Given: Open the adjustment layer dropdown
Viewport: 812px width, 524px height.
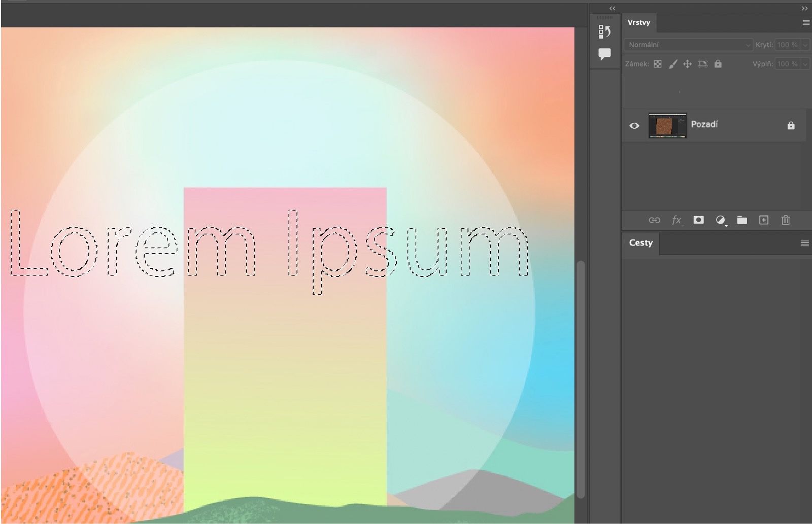Looking at the screenshot, I should [721, 220].
